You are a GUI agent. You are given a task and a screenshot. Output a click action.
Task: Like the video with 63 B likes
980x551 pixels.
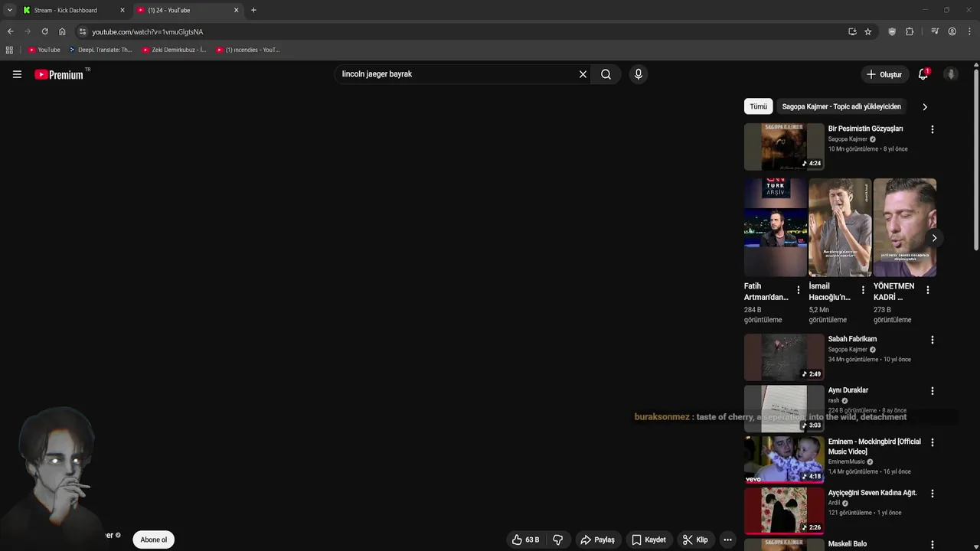click(526, 540)
